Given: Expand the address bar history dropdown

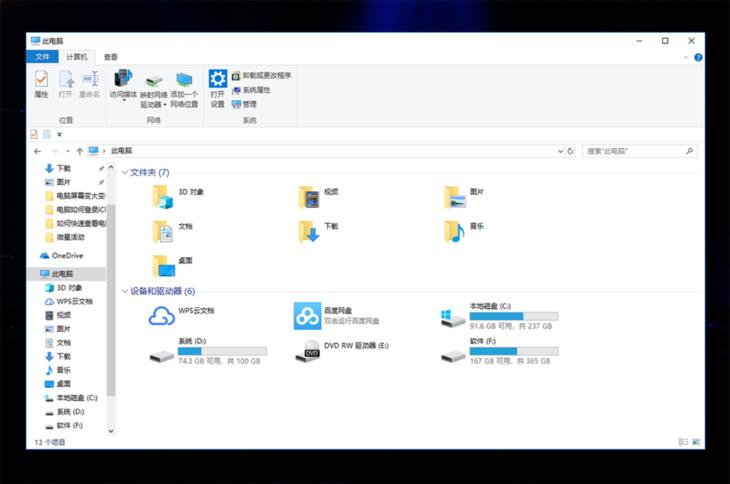Looking at the screenshot, I should pos(560,151).
